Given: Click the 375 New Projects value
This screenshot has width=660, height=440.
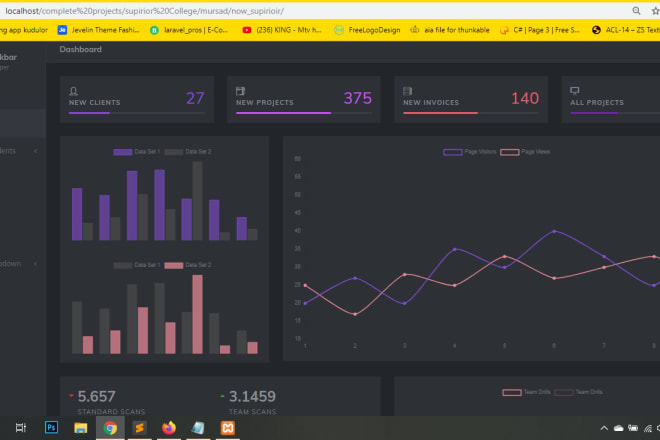Looking at the screenshot, I should 358,98.
